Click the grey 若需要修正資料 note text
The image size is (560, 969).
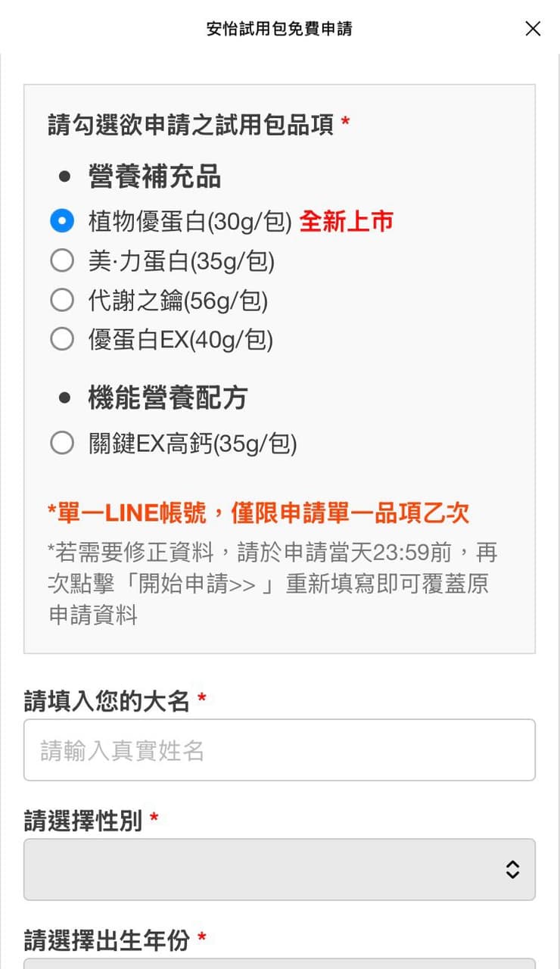[x=272, y=584]
